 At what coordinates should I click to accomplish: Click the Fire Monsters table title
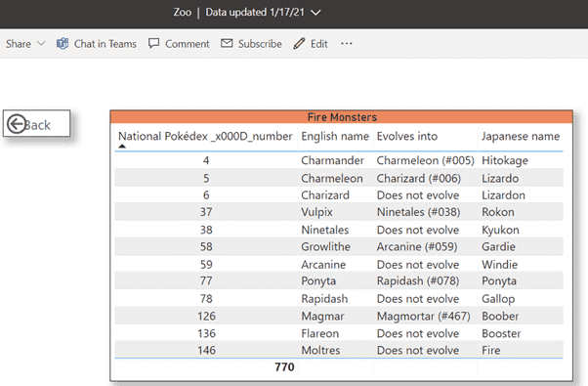(342, 117)
